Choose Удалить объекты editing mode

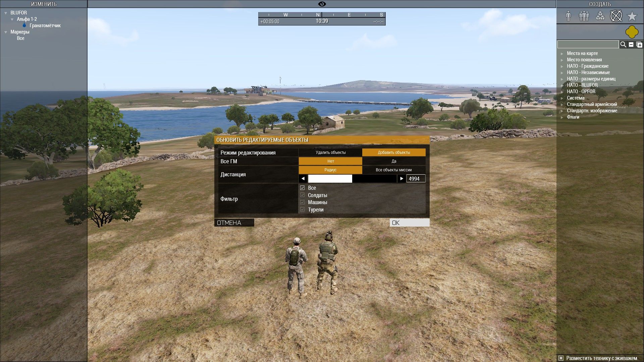click(x=330, y=153)
